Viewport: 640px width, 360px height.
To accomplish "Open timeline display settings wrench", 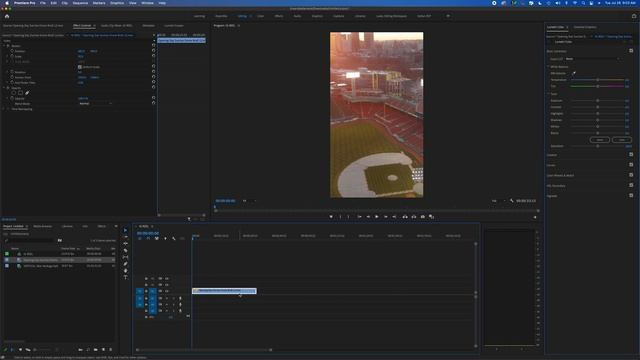I will point(174,238).
